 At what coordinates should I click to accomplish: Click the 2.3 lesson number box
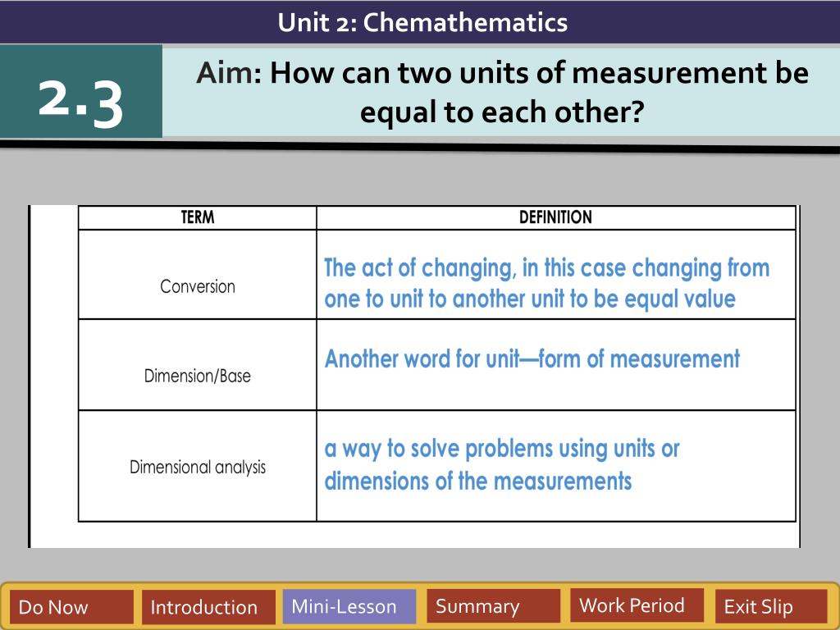81,91
